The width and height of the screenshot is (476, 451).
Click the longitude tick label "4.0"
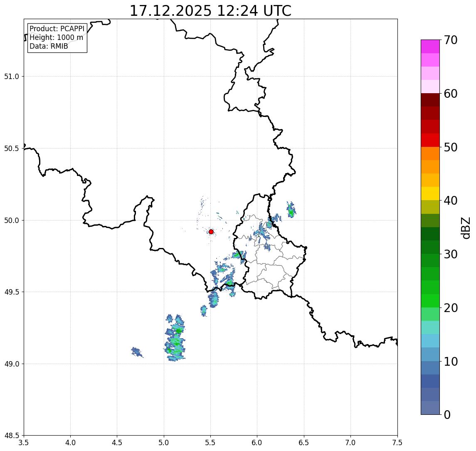click(70, 443)
